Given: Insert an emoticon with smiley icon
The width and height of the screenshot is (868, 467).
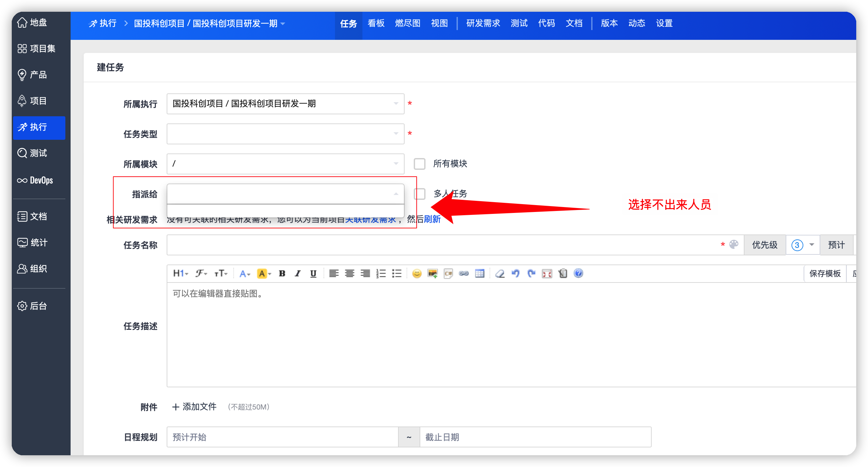Looking at the screenshot, I should tap(416, 273).
